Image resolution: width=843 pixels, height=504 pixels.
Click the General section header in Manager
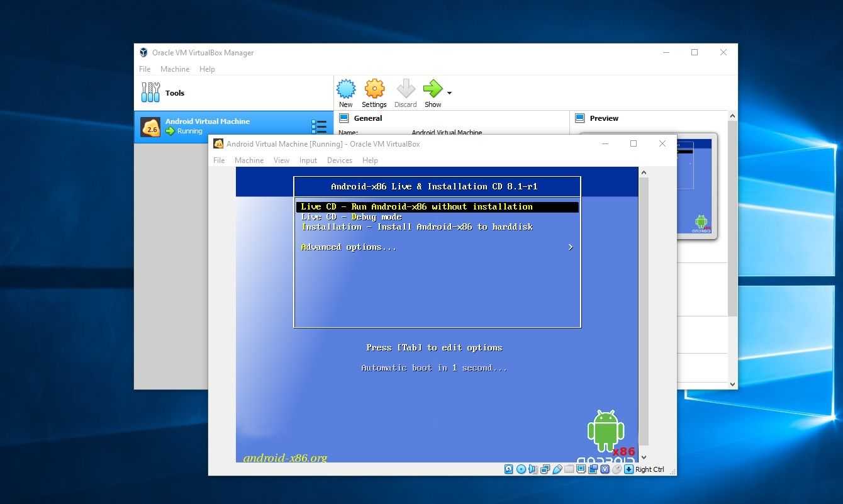[368, 118]
